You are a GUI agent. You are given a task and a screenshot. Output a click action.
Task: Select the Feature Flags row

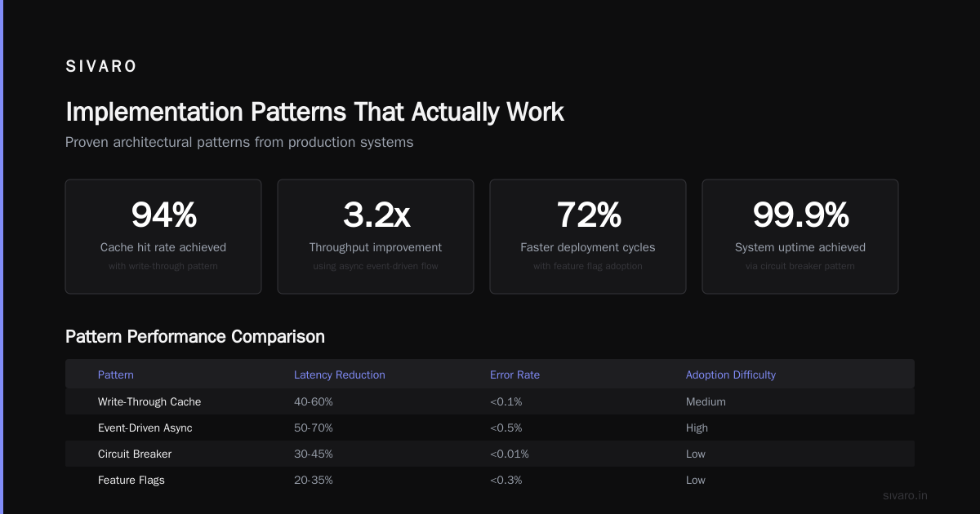(490, 480)
